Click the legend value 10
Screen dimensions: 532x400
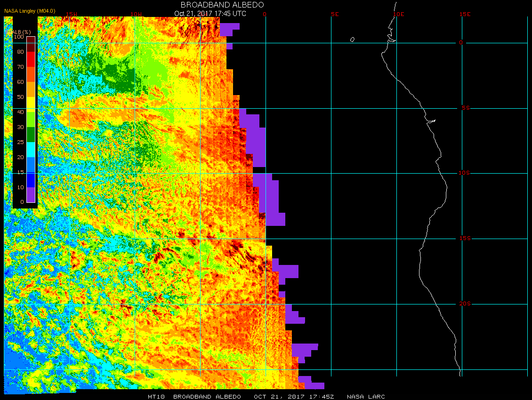(x=21, y=187)
